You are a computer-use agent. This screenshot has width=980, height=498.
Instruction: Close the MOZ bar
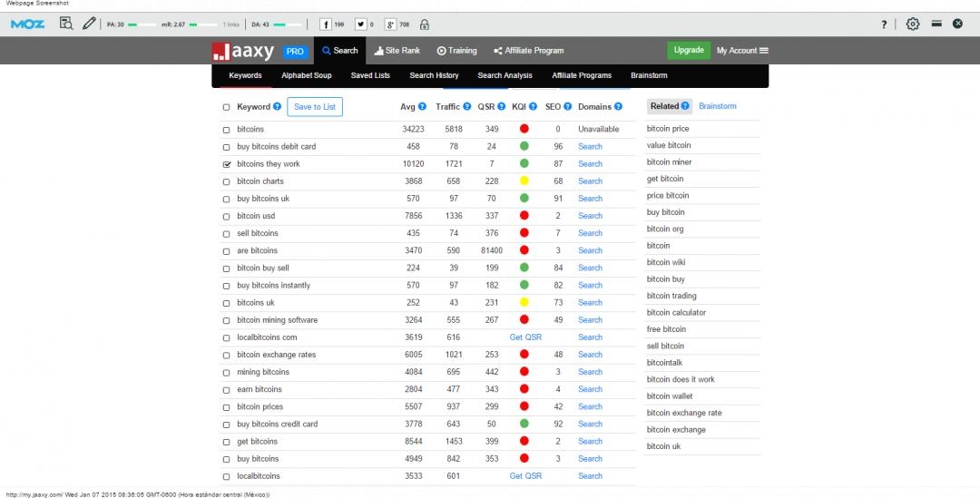[957, 24]
